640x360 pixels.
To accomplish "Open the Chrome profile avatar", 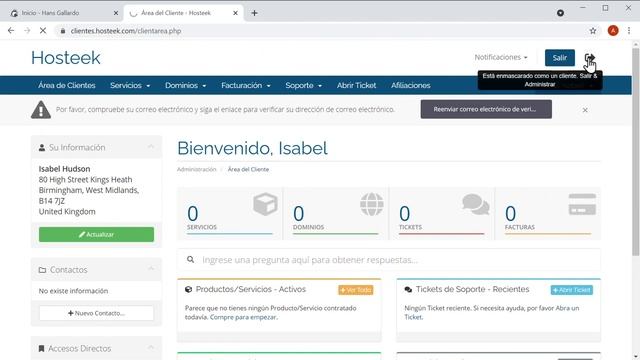I will 613,31.
